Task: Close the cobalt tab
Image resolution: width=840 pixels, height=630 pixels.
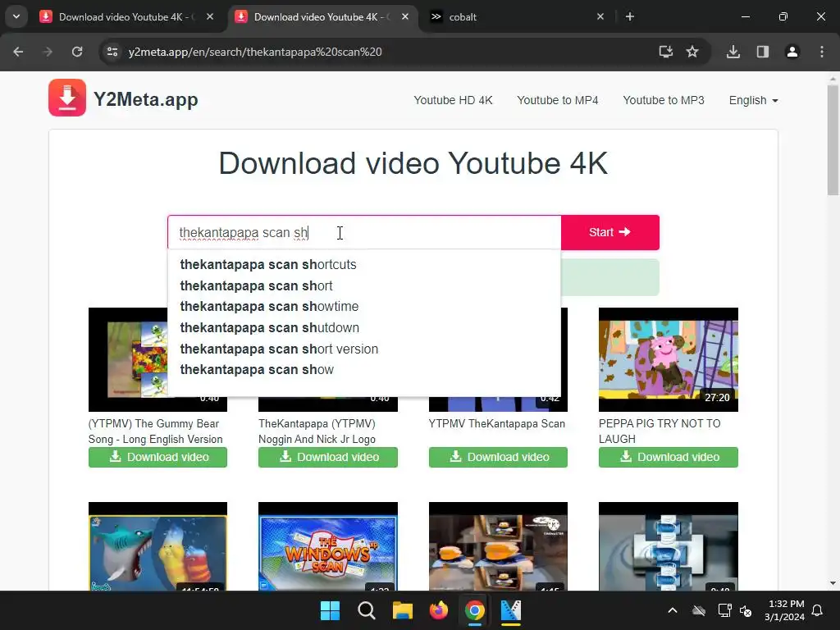Action: [600, 16]
